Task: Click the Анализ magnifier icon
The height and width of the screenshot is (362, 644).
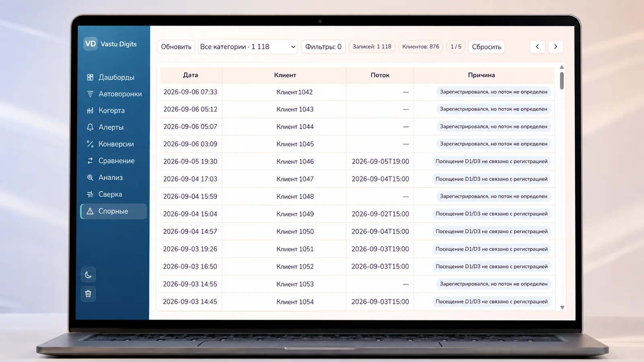Action: tap(90, 177)
